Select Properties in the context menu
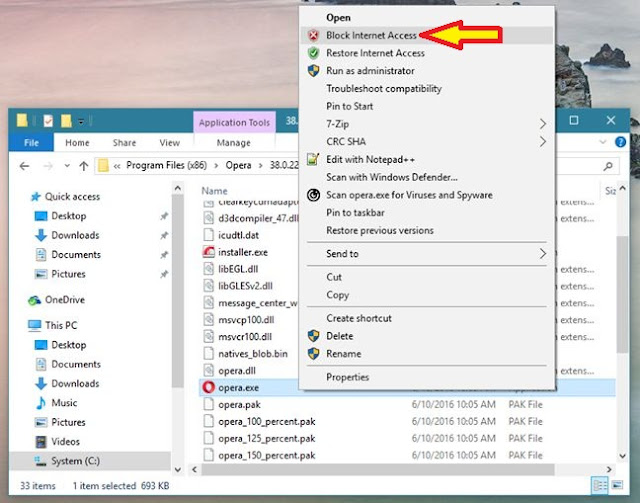Image resolution: width=640 pixels, height=503 pixels. click(x=347, y=377)
